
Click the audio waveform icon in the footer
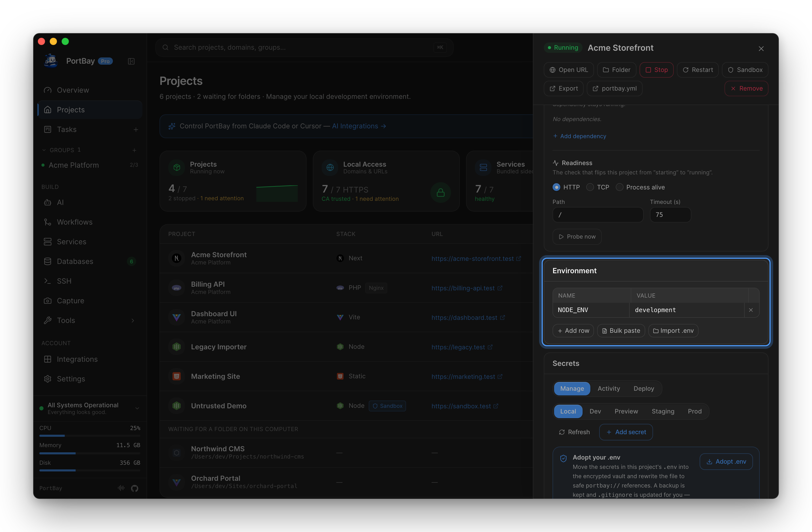click(121, 488)
